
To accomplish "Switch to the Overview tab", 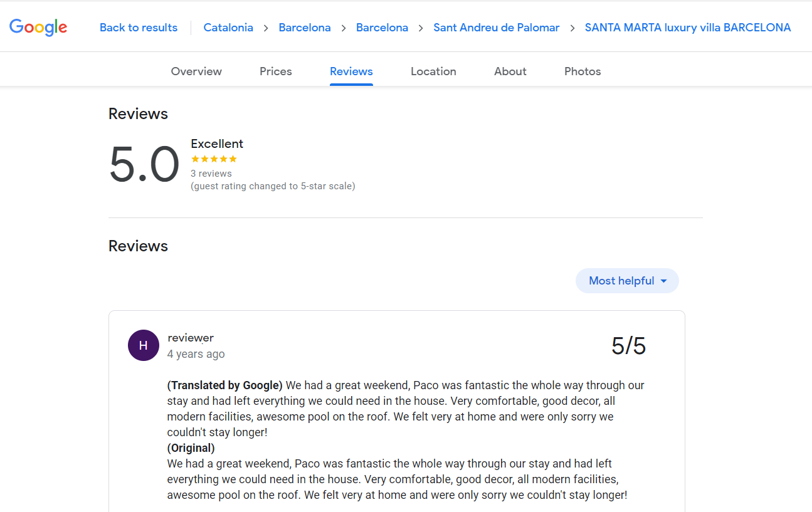I will tap(196, 71).
